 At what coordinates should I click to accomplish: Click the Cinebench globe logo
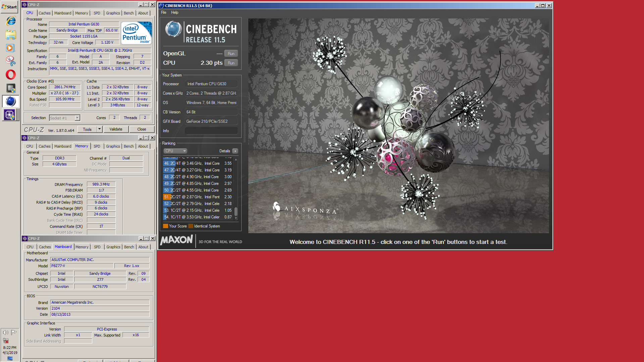pyautogui.click(x=174, y=29)
